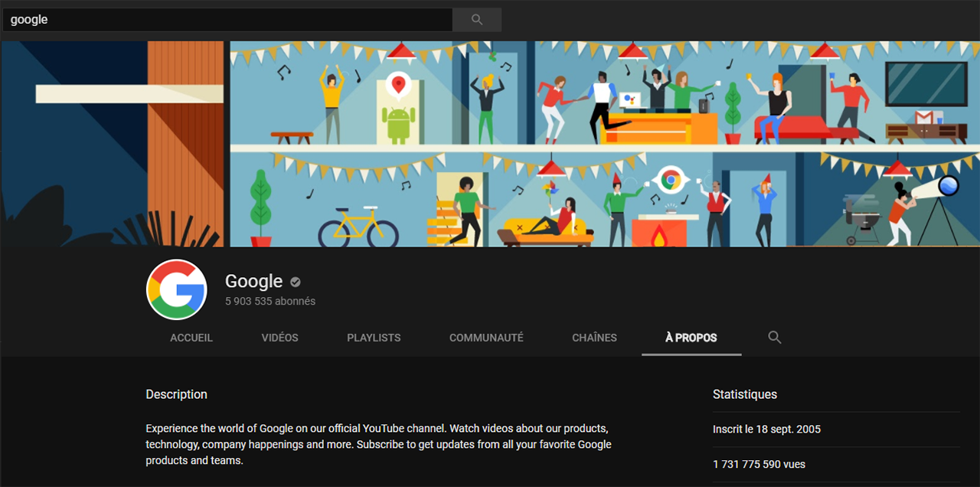Click the Google channel name title

[253, 282]
